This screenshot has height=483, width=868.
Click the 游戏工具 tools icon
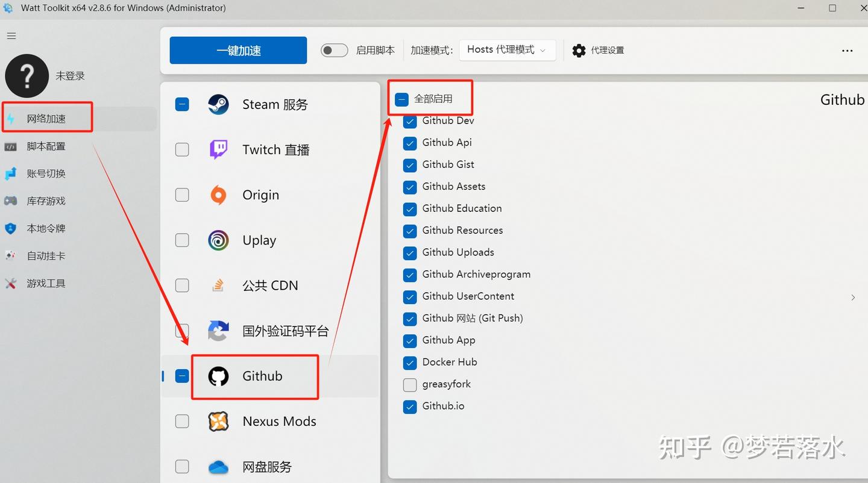pos(10,283)
